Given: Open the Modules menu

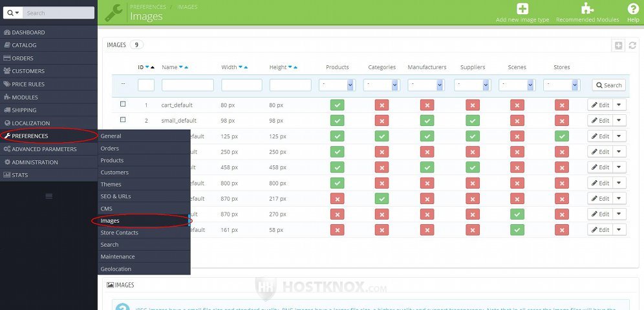Looking at the screenshot, I should coord(48,97).
